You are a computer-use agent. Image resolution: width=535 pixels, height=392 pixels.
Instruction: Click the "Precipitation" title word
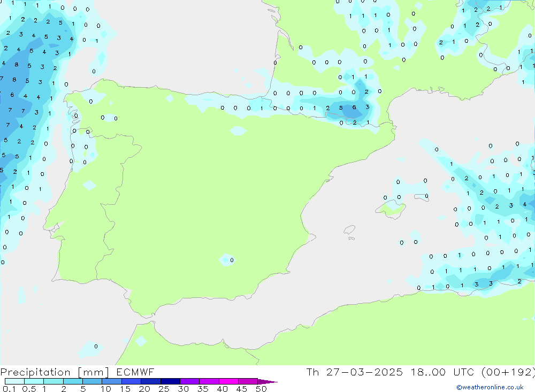click(35, 372)
